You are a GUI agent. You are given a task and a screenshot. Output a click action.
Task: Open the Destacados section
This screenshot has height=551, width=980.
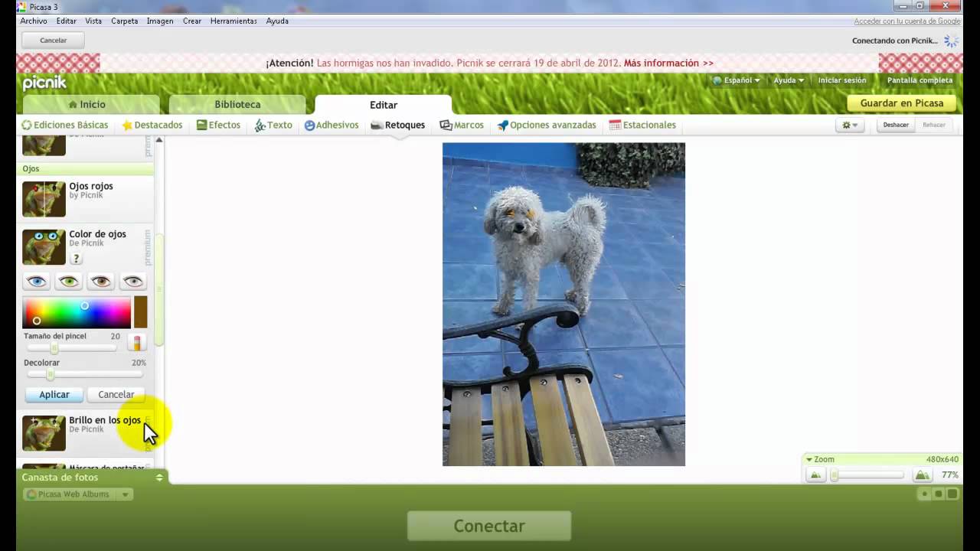pos(152,125)
